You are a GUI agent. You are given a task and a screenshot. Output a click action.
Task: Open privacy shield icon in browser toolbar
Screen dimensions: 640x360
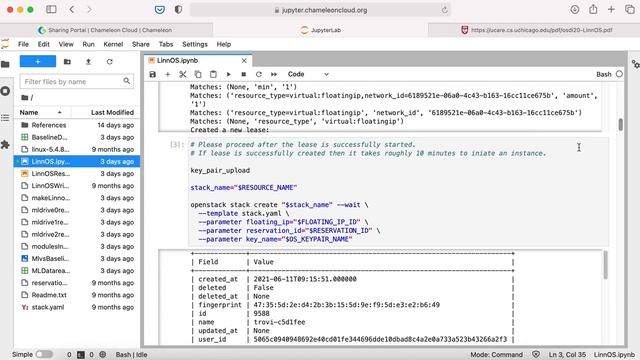(x=178, y=9)
